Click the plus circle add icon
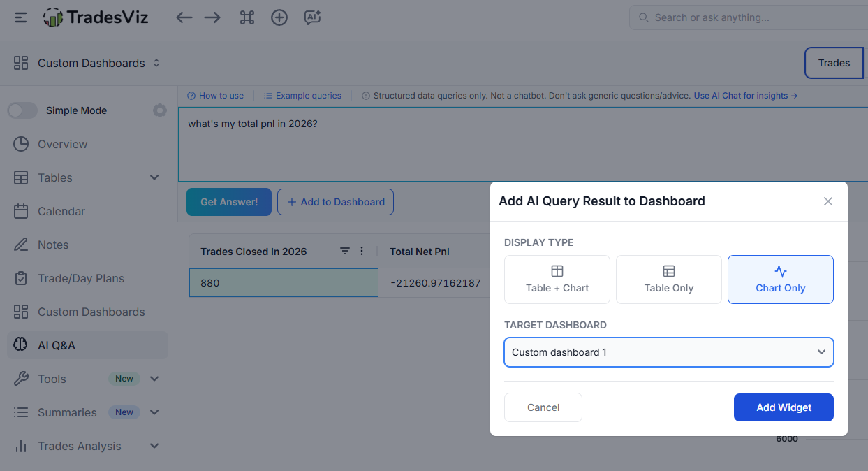868x471 pixels. click(x=279, y=17)
